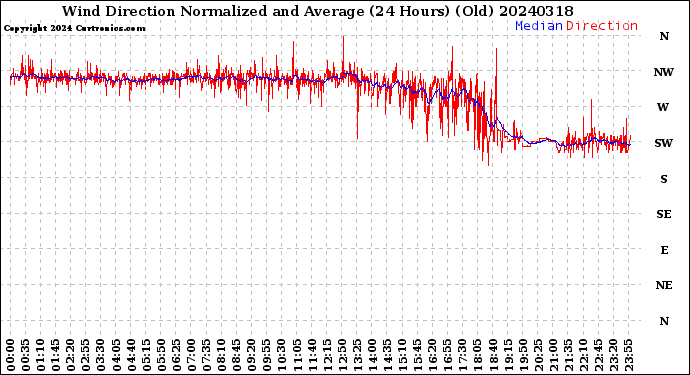Image resolution: width=690 pixels, height=375 pixels.
Task: Click the 16:55 time axis label
Action: click(x=448, y=355)
